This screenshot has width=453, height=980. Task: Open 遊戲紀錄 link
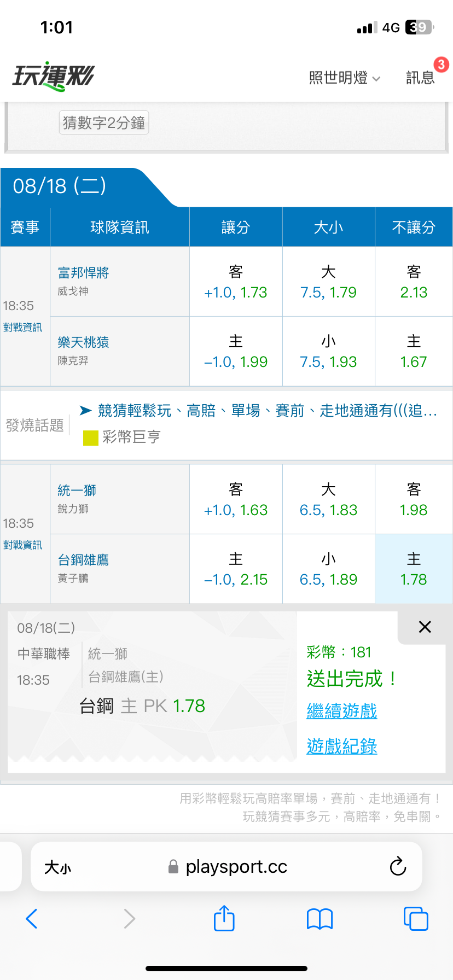pyautogui.click(x=342, y=746)
